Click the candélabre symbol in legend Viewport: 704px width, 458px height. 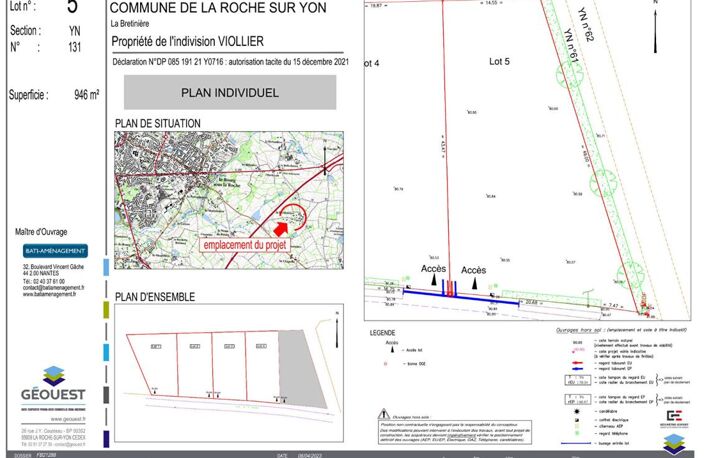[x=577, y=411]
